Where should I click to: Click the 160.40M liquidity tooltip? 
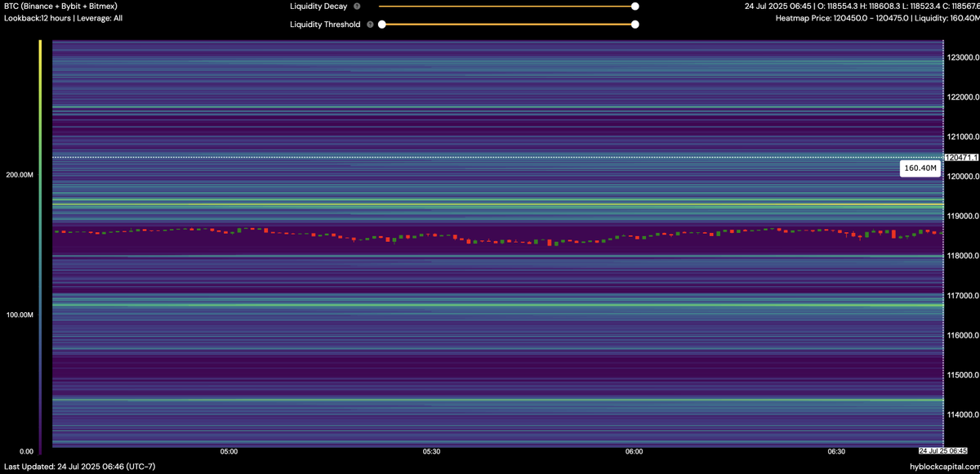(x=920, y=168)
